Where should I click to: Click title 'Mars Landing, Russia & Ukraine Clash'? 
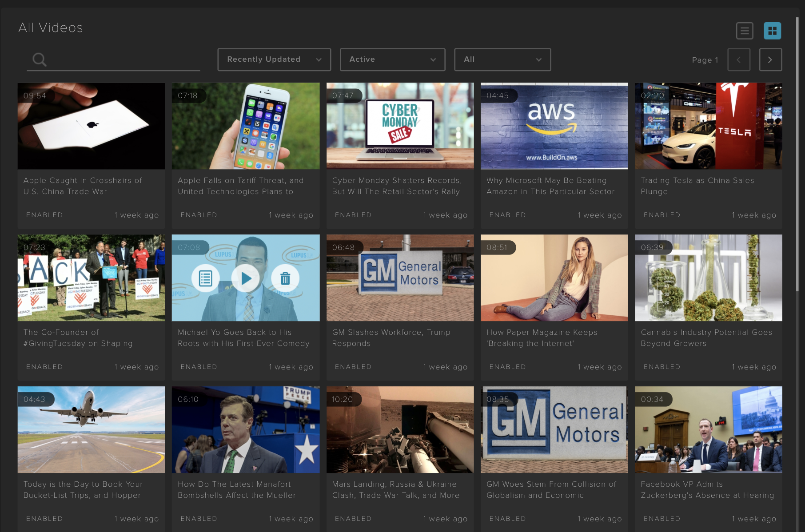tap(396, 490)
